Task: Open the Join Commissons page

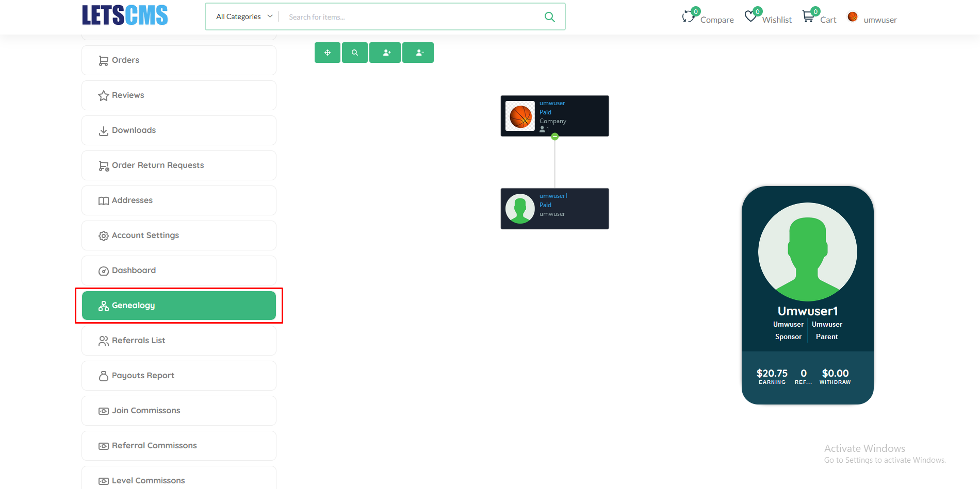Action: click(x=178, y=410)
